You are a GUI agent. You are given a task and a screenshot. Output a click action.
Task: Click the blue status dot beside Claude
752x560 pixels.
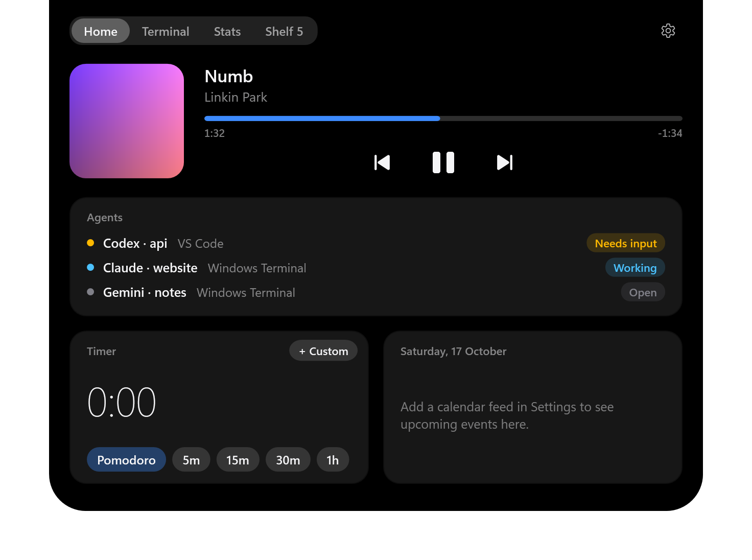(x=90, y=267)
